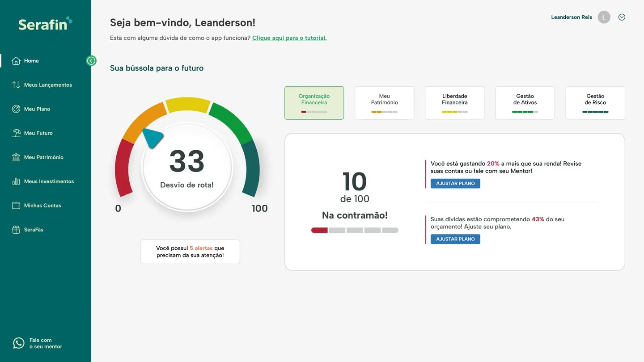
Task: Collapse the sidebar with the round arrow button
Action: (x=91, y=61)
